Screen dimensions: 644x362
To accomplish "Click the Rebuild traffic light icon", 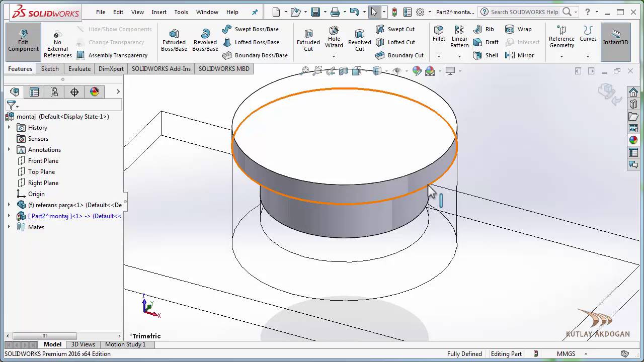I will click(394, 12).
